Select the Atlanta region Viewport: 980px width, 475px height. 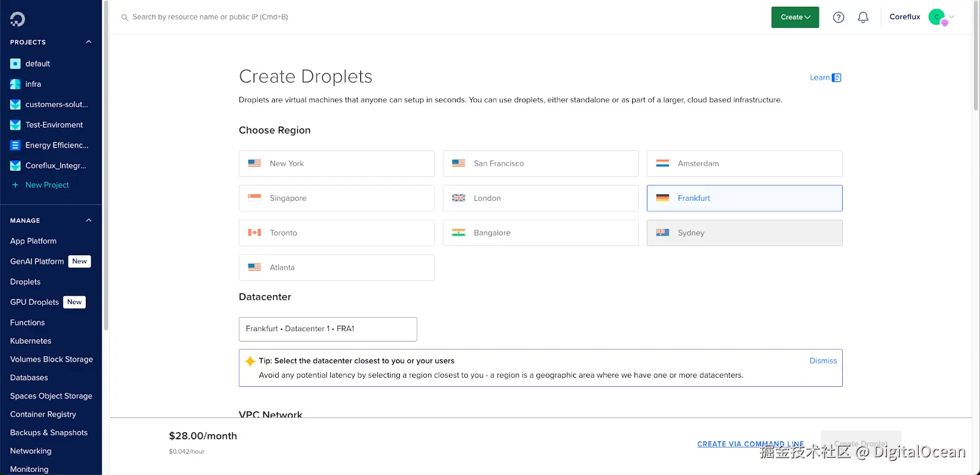pos(336,267)
